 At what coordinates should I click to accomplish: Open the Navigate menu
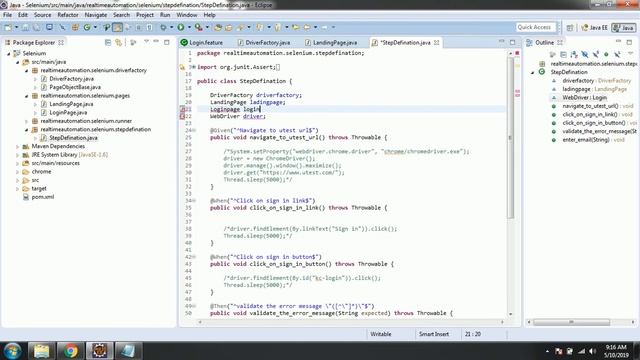(96, 15)
